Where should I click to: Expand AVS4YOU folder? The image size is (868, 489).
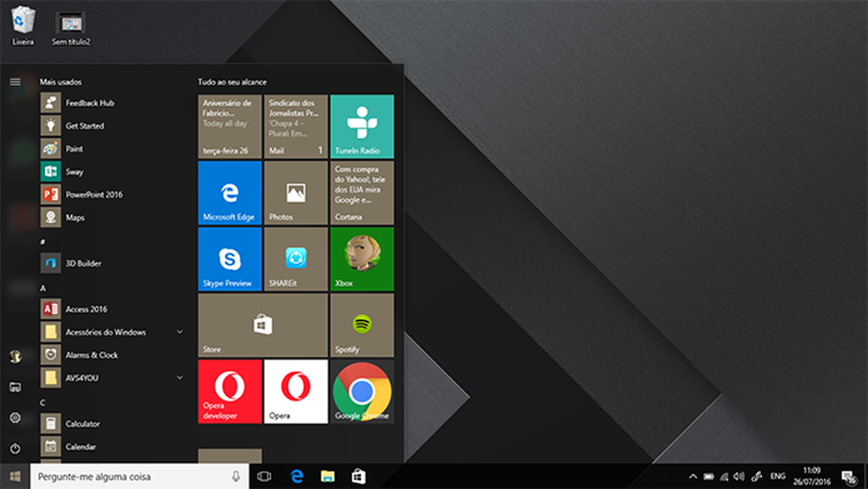[111, 378]
